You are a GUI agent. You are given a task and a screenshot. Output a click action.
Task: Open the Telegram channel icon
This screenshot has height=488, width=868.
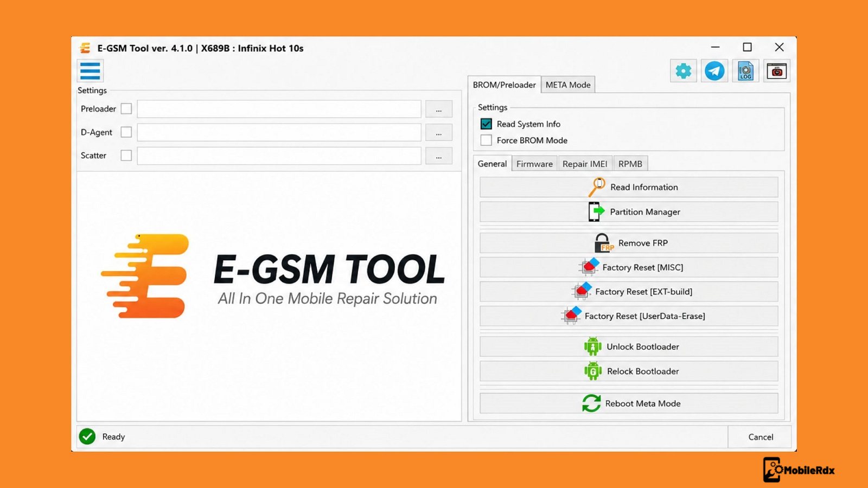(x=714, y=71)
